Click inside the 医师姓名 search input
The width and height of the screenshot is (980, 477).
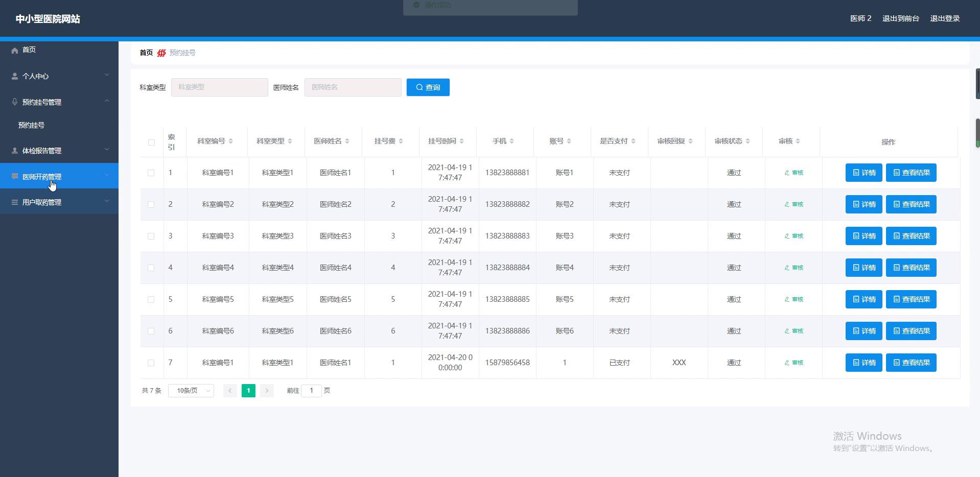tap(353, 87)
